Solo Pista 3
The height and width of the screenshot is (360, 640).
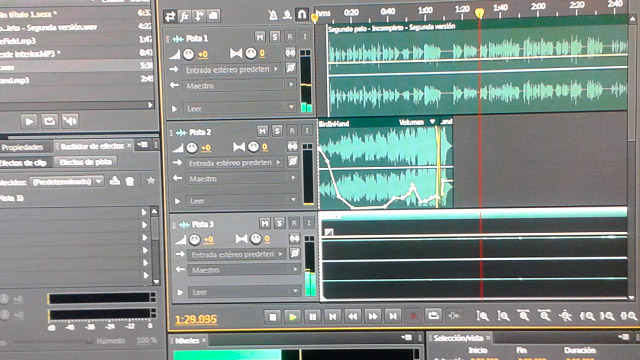click(x=279, y=223)
